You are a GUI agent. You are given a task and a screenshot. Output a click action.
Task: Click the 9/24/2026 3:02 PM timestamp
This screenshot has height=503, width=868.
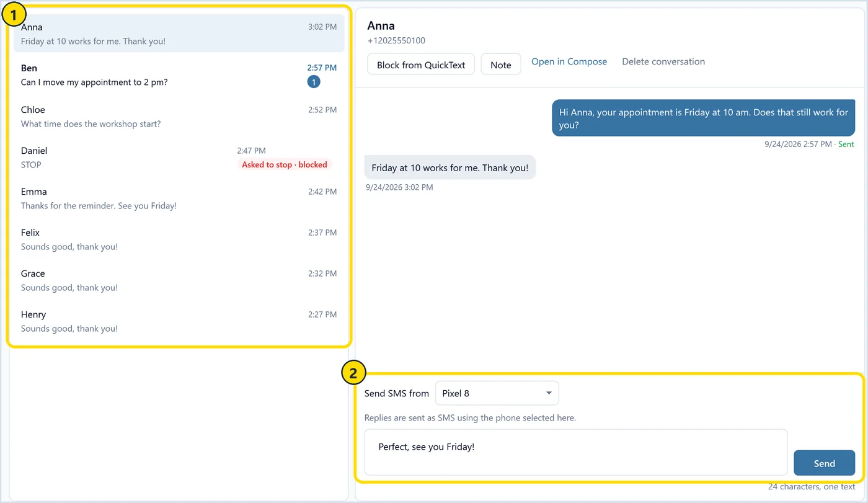[x=399, y=187]
